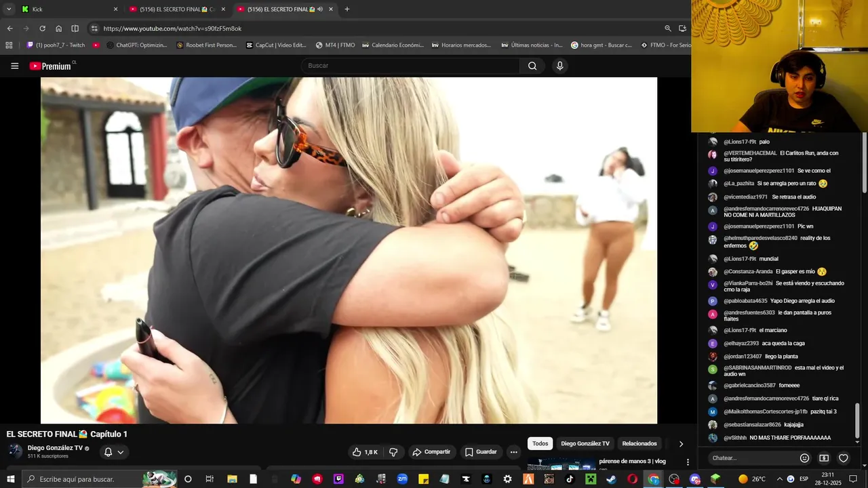Click the YouTube search magnifier button
This screenshot has width=868, height=488.
tap(532, 66)
